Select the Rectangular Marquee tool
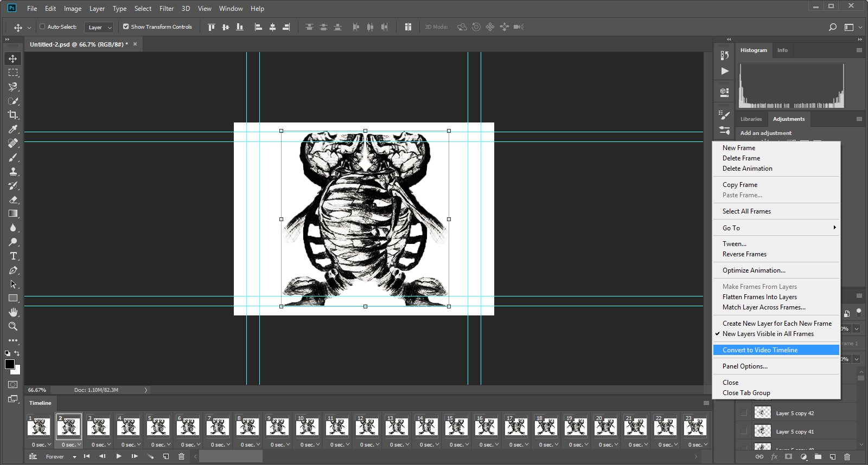Viewport: 868px width, 465px height. point(13,73)
